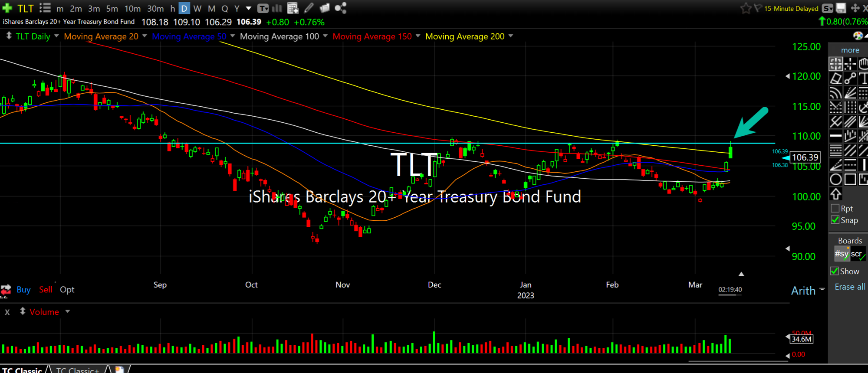868x373 pixels.
Task: Click the equals icon beside Arith
Action: (822, 289)
